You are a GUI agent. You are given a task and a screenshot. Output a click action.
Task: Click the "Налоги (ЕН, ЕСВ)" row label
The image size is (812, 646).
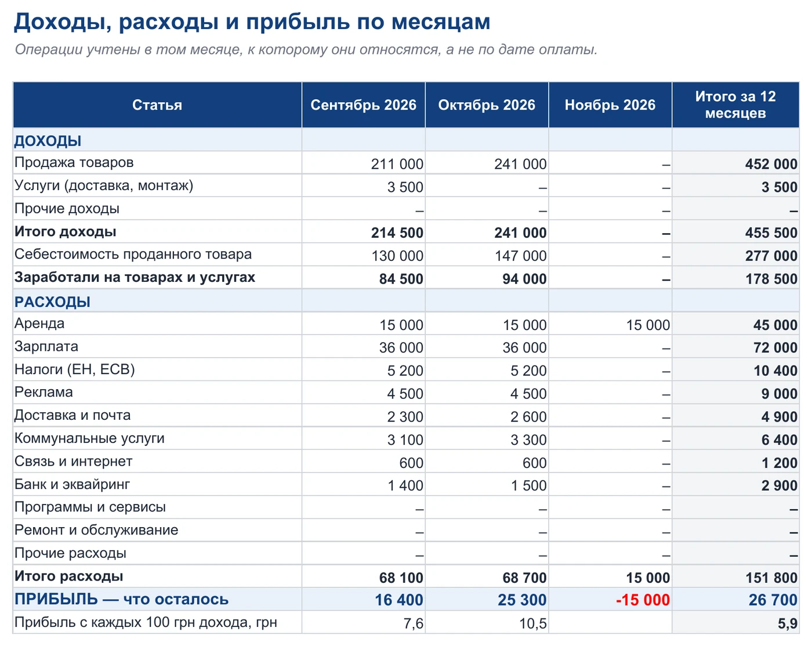pyautogui.click(x=74, y=369)
